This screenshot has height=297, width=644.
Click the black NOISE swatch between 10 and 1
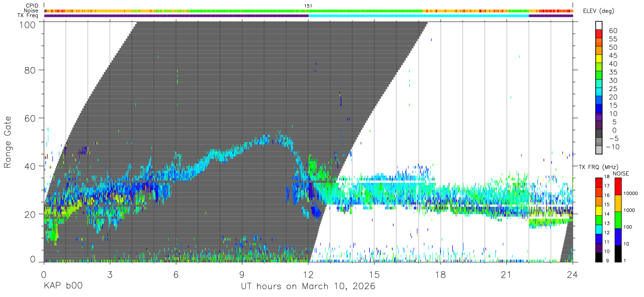[619, 253]
